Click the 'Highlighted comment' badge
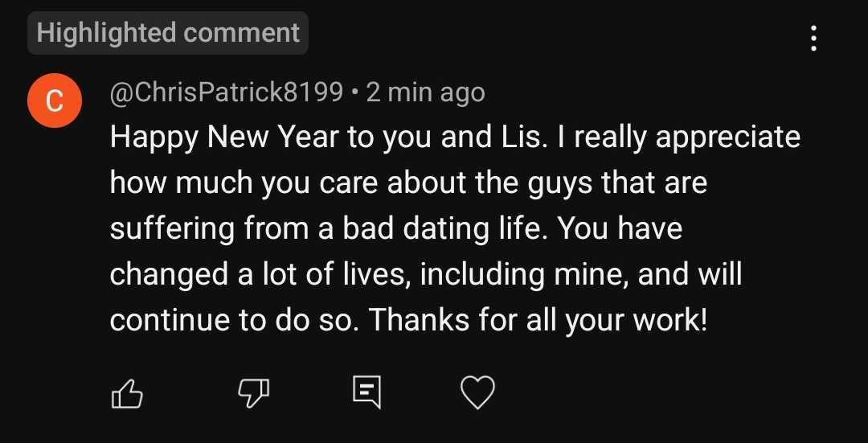868x443 pixels. coord(168,33)
